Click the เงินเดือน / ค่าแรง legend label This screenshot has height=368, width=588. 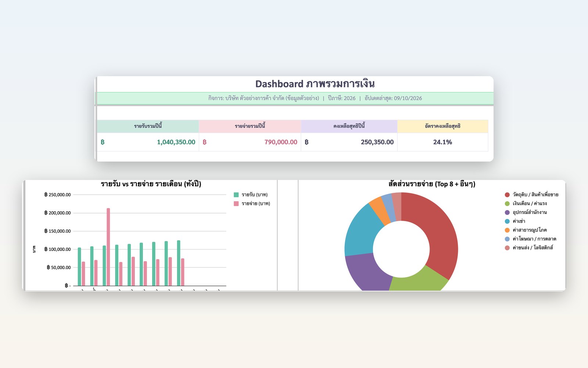530,204
